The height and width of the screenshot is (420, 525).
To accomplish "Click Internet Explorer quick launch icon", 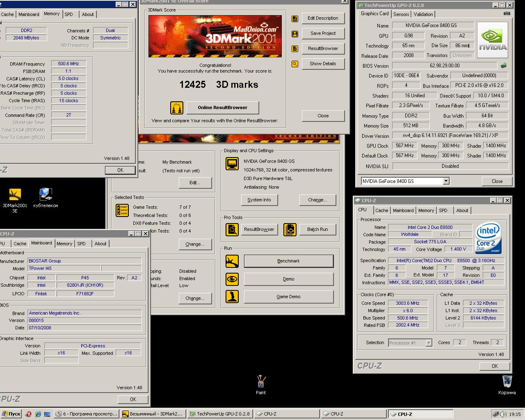I will 38,414.
